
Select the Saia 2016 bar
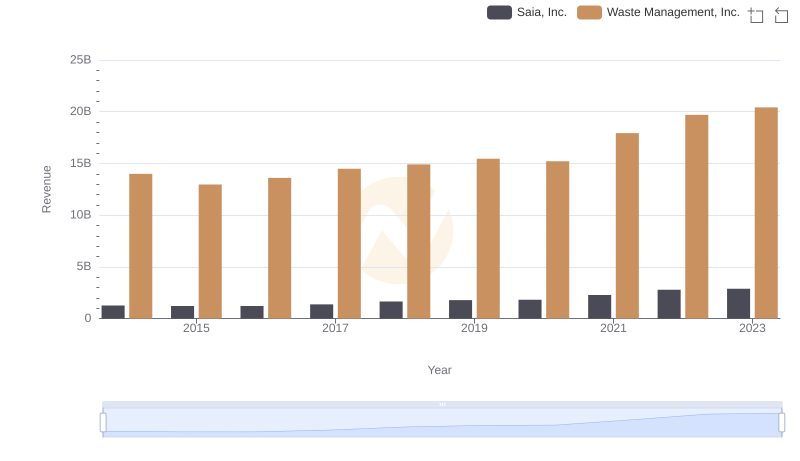252,312
